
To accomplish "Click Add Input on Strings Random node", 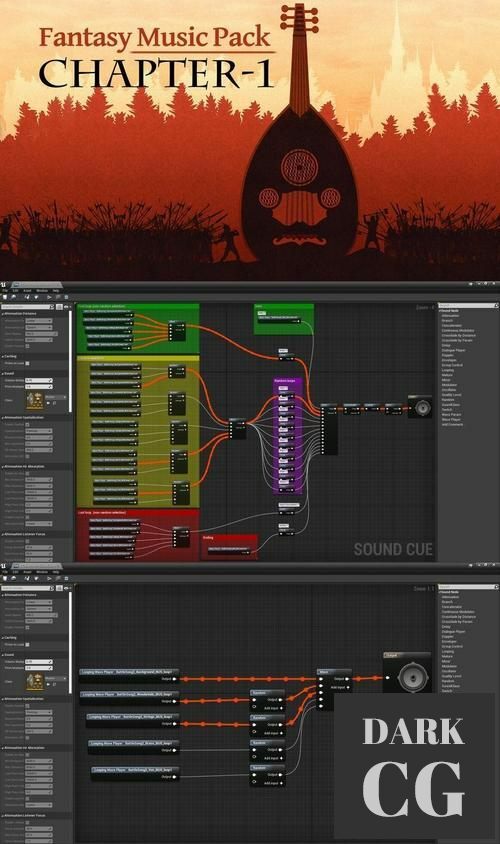I will coord(272,733).
